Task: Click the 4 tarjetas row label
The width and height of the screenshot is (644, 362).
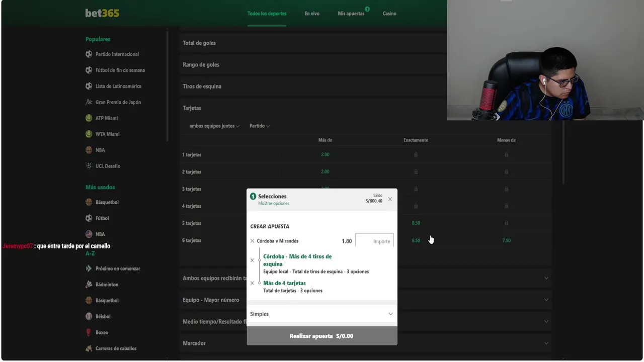Action: tap(192, 206)
